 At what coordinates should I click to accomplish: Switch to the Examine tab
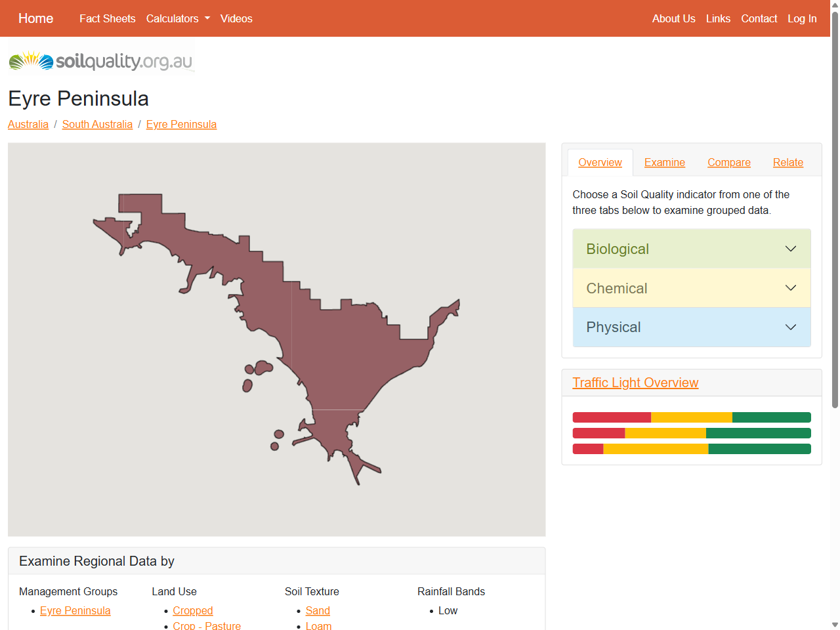pyautogui.click(x=664, y=162)
